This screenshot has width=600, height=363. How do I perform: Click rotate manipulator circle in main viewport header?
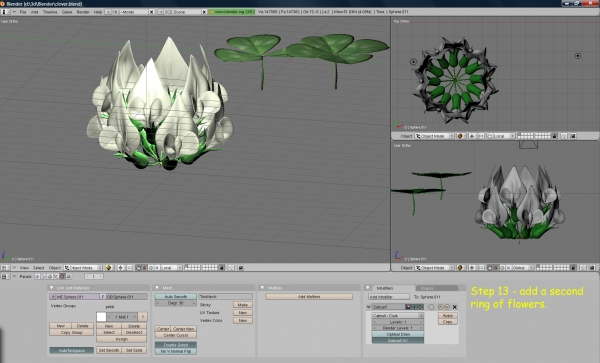point(151,268)
